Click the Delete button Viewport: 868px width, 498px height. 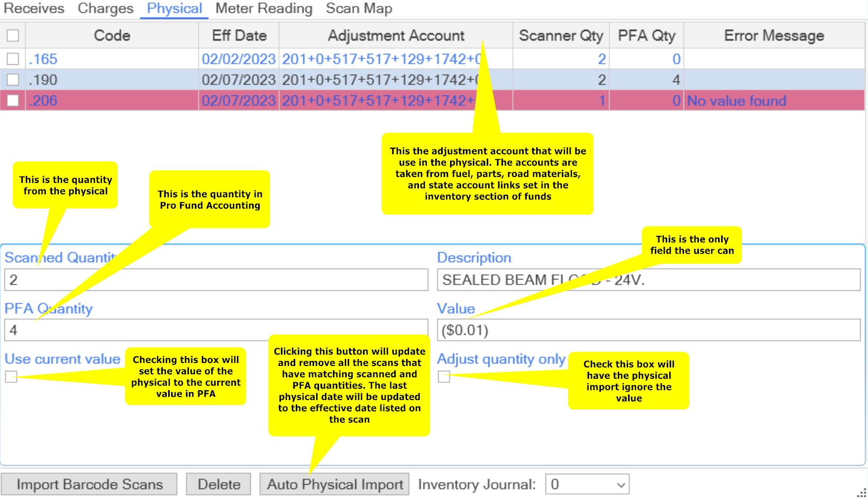click(x=219, y=484)
